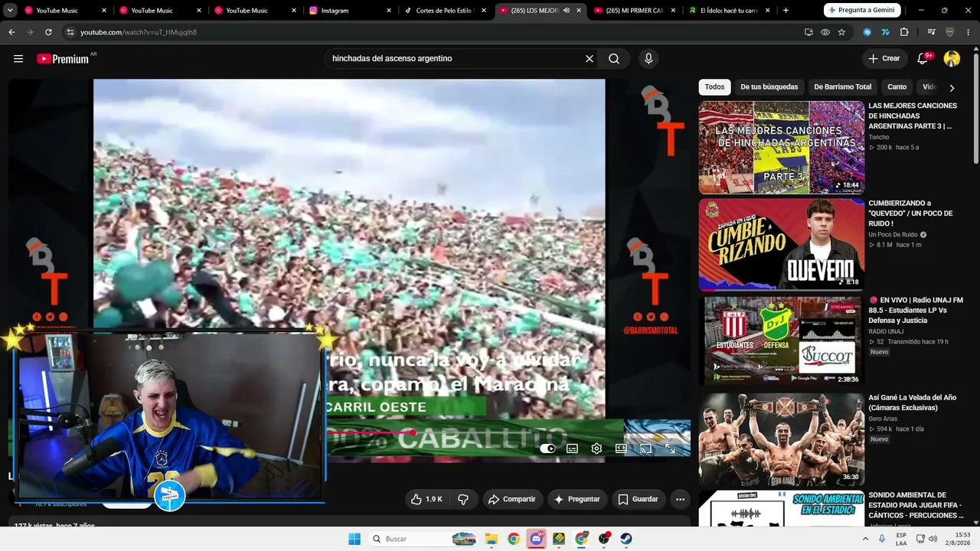980x551 pixels.
Task: Switch to the Instagram tab
Action: 350,11
